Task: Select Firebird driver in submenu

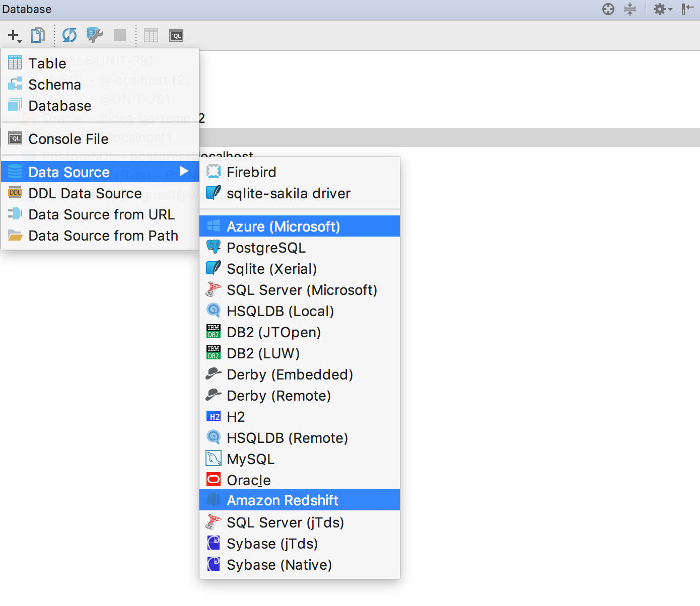Action: pyautogui.click(x=300, y=172)
